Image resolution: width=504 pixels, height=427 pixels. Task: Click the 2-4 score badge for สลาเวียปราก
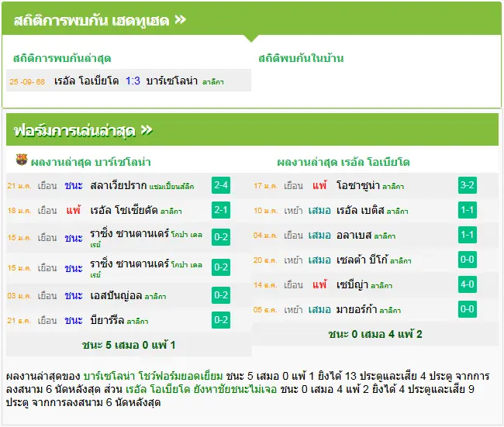click(221, 185)
